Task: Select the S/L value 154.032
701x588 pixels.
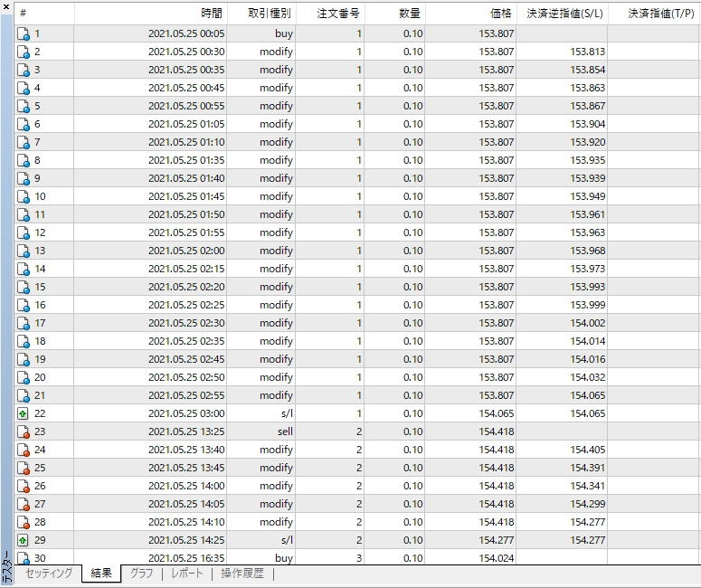Action: pyautogui.click(x=587, y=378)
